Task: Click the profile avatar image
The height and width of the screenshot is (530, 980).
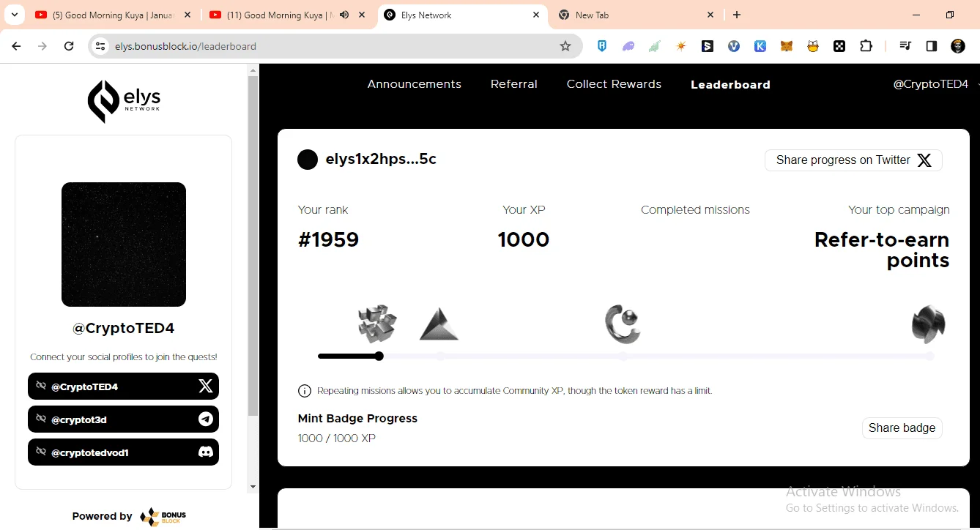Action: [124, 245]
